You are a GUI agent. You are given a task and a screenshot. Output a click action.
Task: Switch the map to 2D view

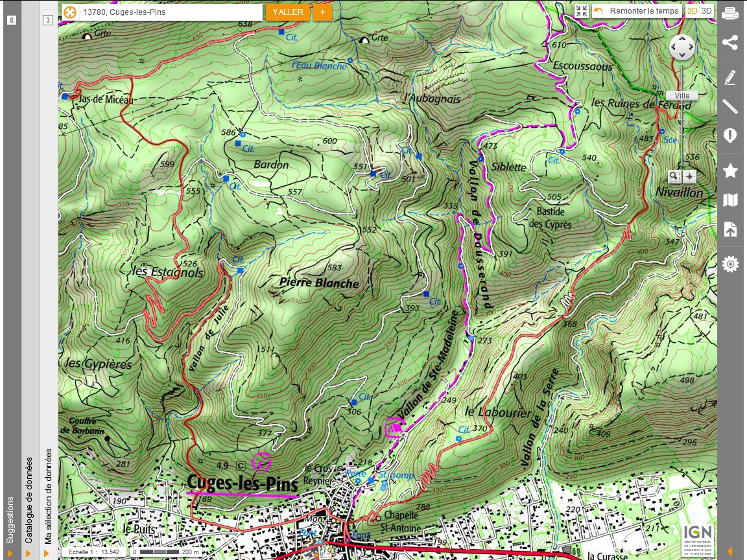(x=692, y=11)
